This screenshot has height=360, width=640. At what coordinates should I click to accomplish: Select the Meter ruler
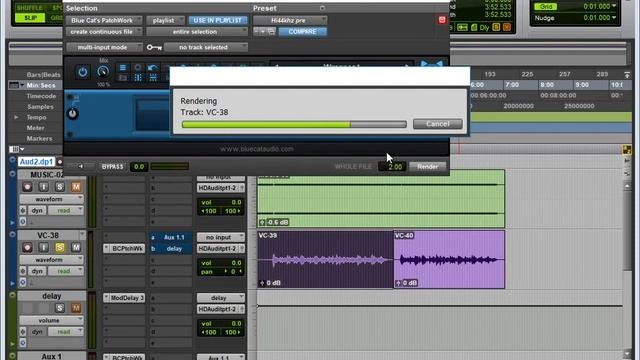[36, 128]
